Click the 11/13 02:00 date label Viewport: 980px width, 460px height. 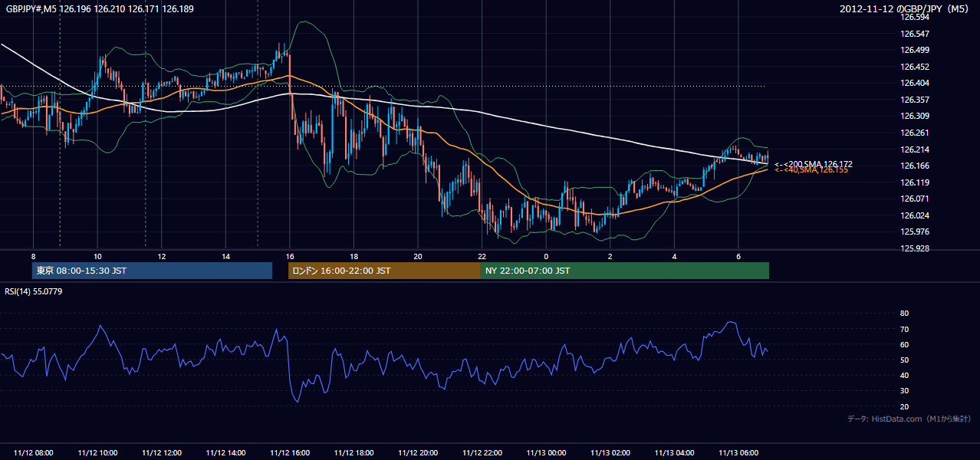[x=610, y=453]
